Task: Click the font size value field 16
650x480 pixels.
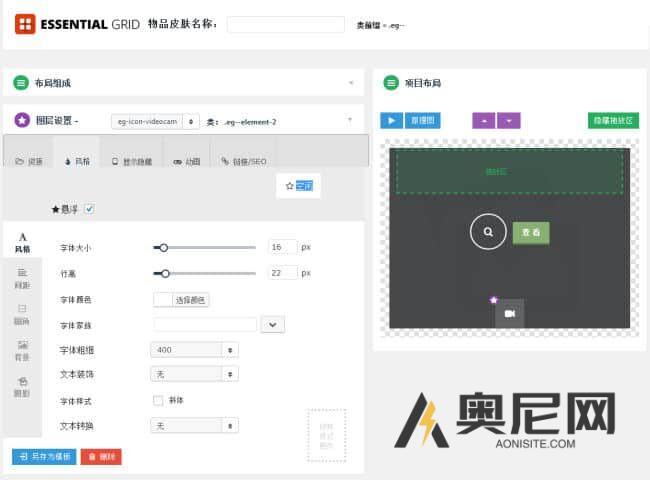Action: pyautogui.click(x=282, y=247)
